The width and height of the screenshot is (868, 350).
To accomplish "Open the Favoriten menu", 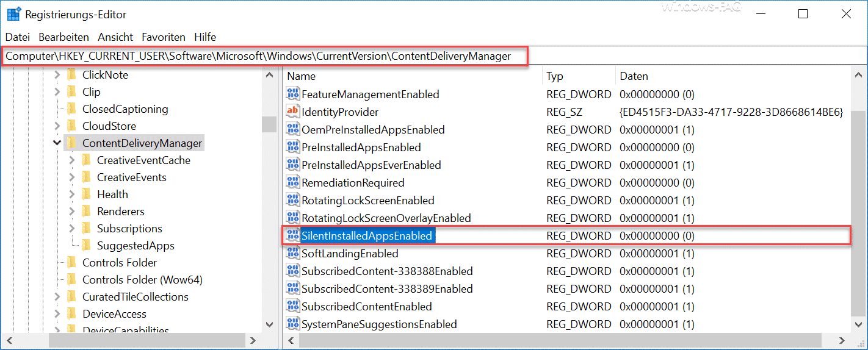I will pos(164,37).
